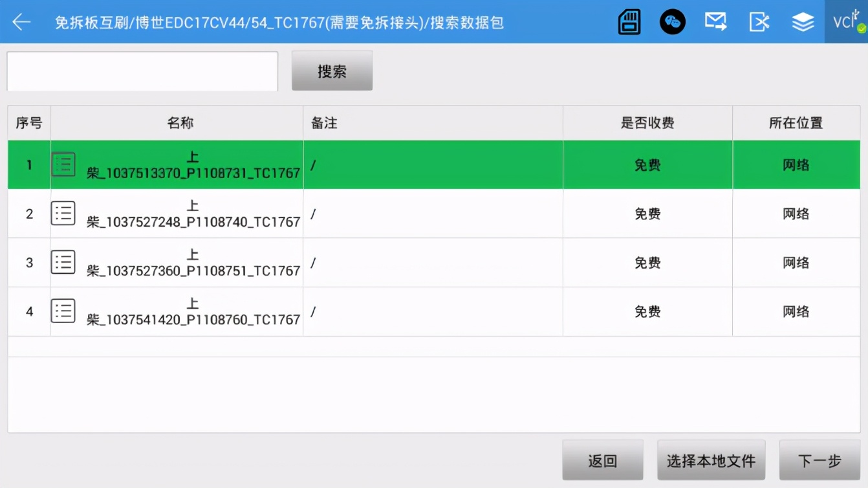868x488 pixels.
Task: Click the 返回 button
Action: tap(602, 461)
